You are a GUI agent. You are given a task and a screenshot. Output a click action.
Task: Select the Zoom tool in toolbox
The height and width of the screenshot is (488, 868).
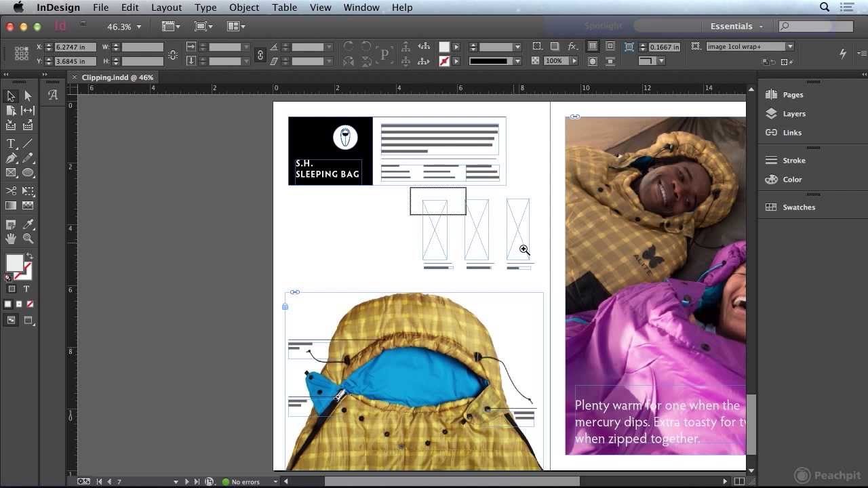(28, 239)
